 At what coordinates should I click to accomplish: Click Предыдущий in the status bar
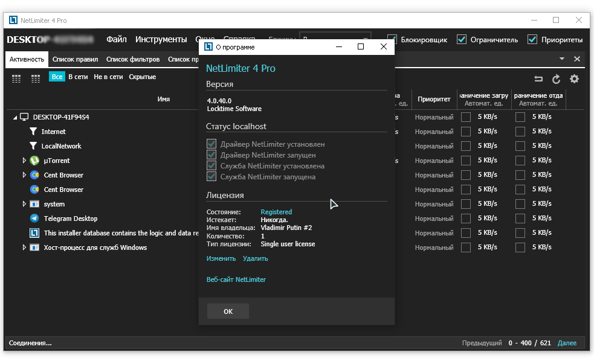pos(482,343)
